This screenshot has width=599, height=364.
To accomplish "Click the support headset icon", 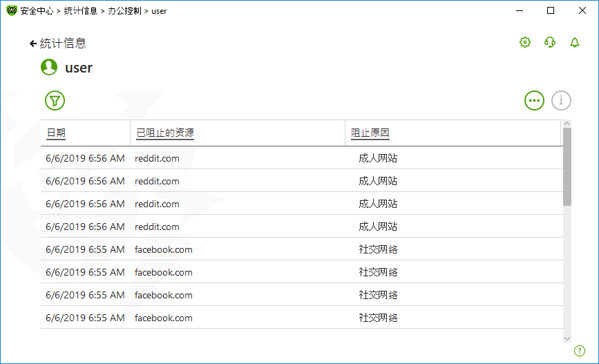I will pyautogui.click(x=550, y=43).
